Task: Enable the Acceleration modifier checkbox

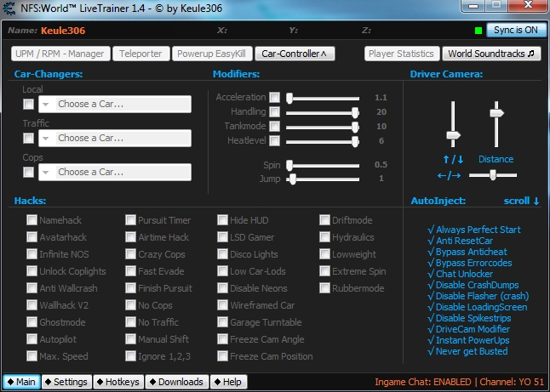Action: 275,98
